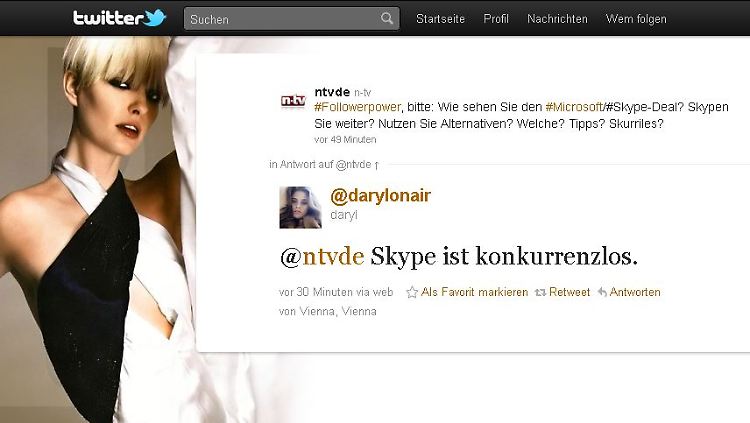750x423 pixels.
Task: Click the @ntvde mention in the reply
Action: pos(322,257)
